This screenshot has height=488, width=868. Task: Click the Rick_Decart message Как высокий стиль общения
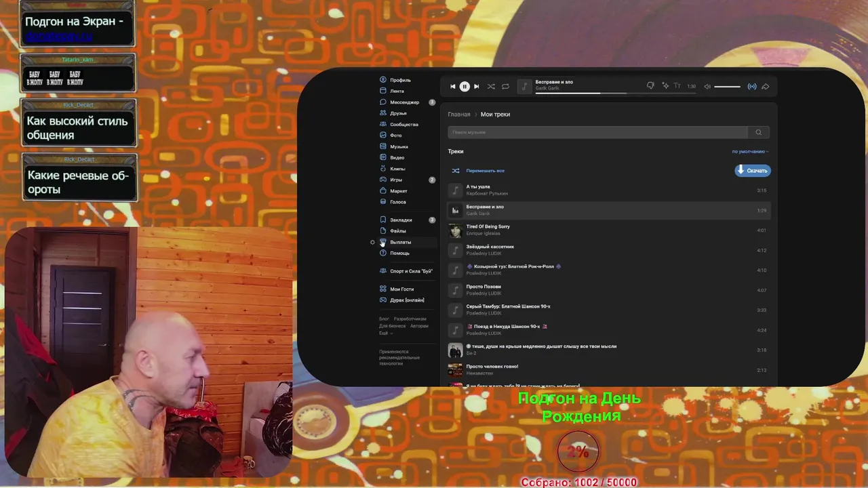coord(79,123)
